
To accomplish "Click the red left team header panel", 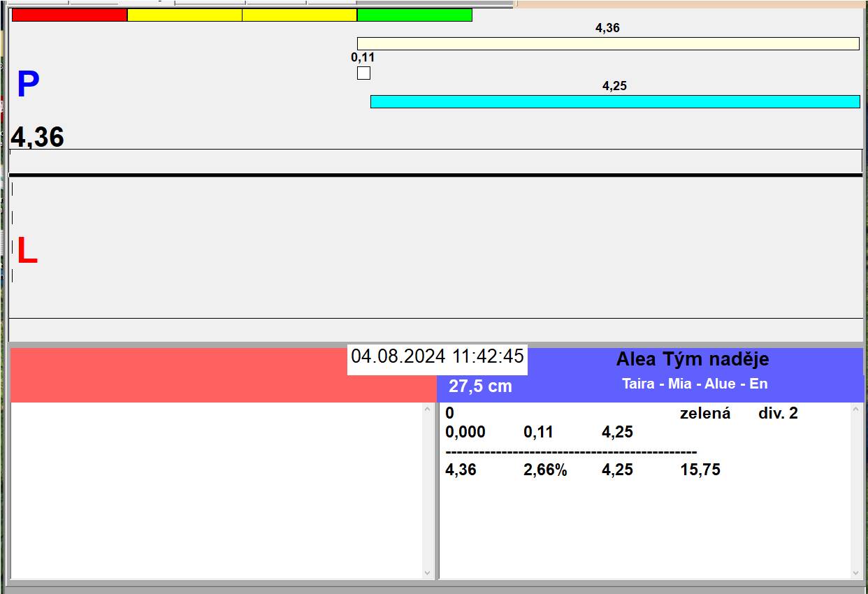I will point(224,375).
